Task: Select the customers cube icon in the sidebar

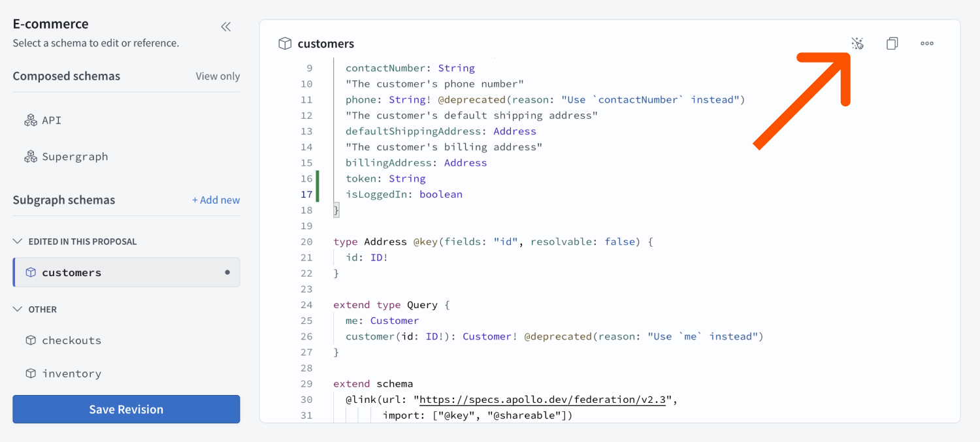Action: (x=31, y=272)
